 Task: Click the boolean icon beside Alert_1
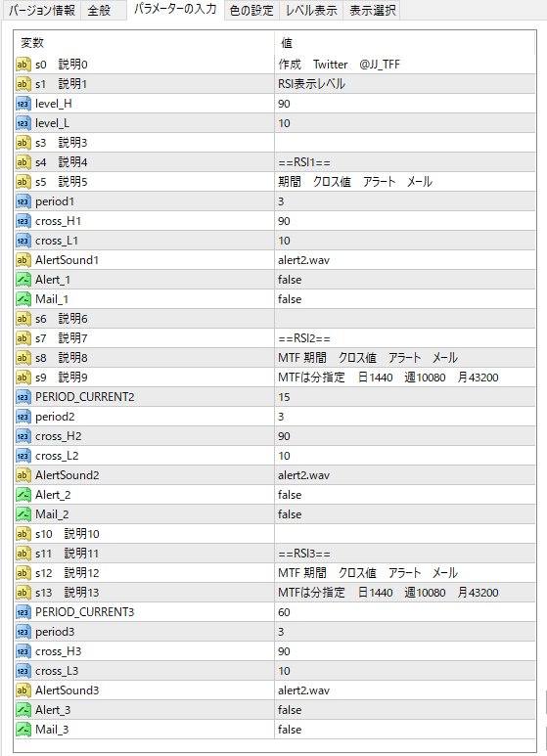tap(23, 280)
